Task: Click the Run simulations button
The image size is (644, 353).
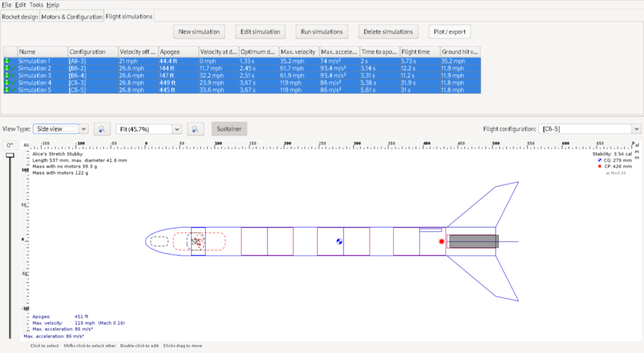Action: pyautogui.click(x=322, y=31)
